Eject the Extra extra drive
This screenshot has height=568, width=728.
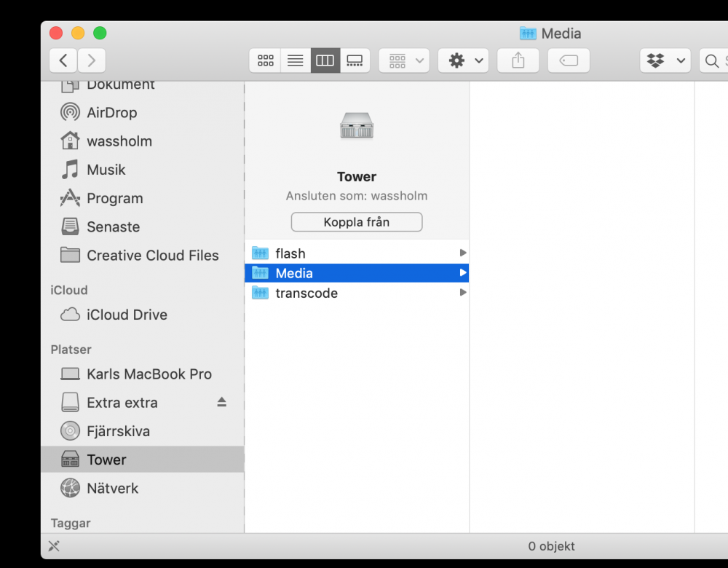click(x=221, y=402)
